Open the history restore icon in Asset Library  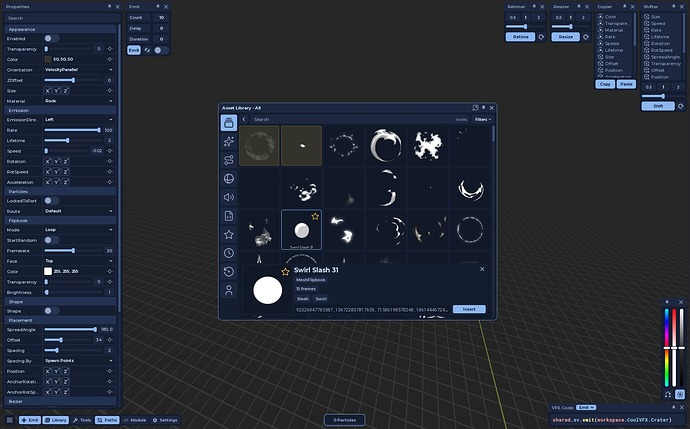228,271
